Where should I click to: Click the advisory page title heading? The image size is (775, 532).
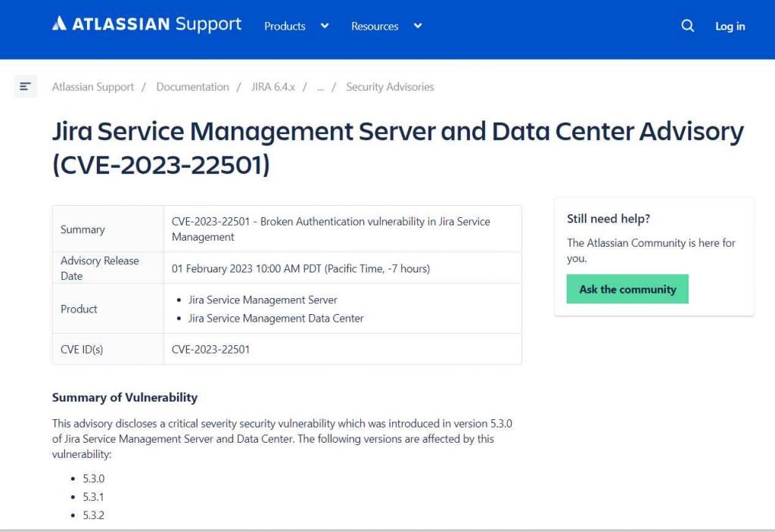click(x=398, y=148)
